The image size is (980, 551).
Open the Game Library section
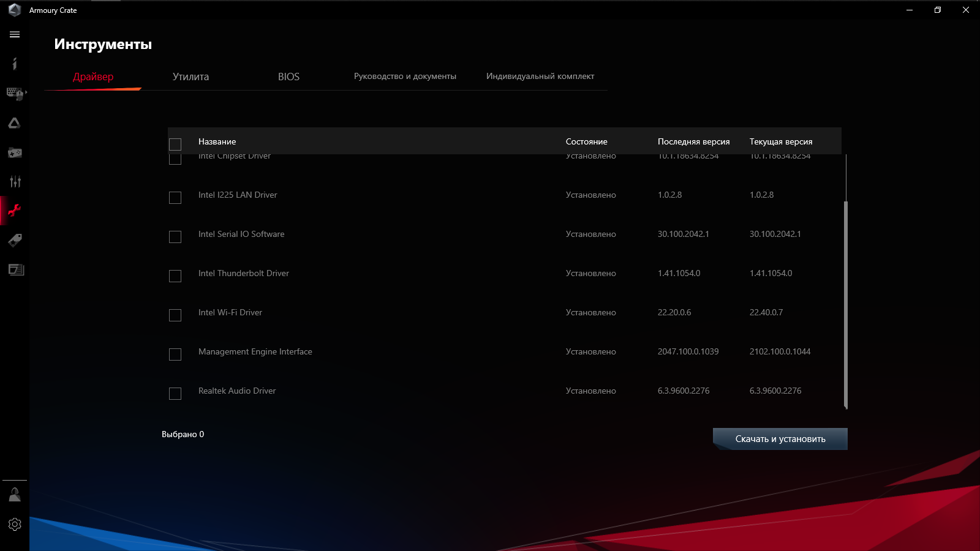tap(14, 152)
